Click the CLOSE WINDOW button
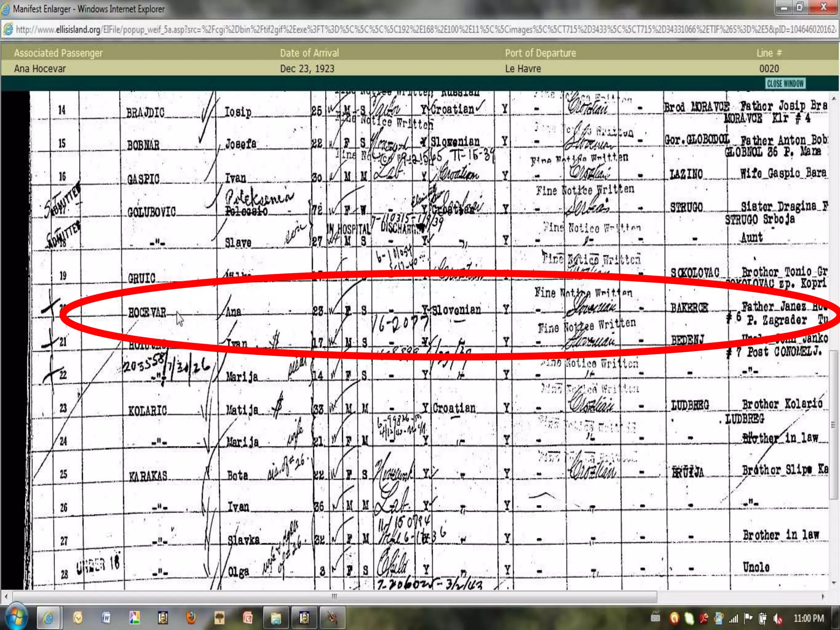840x630 pixels. pos(785,84)
